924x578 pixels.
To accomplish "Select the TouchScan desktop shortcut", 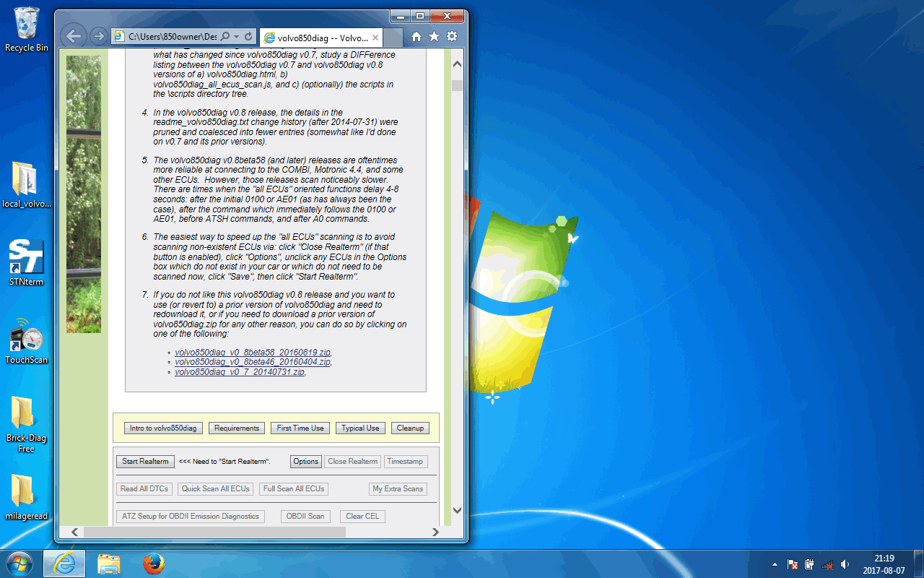I will (x=27, y=340).
